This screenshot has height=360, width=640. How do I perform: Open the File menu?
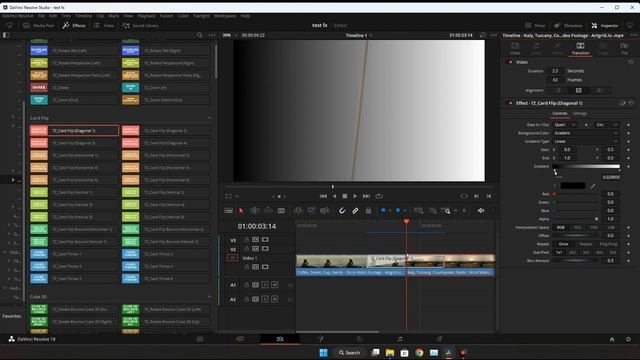41,16
